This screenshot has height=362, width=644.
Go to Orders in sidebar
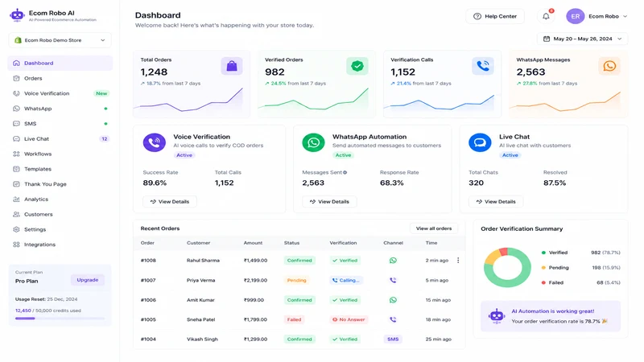(60, 78)
